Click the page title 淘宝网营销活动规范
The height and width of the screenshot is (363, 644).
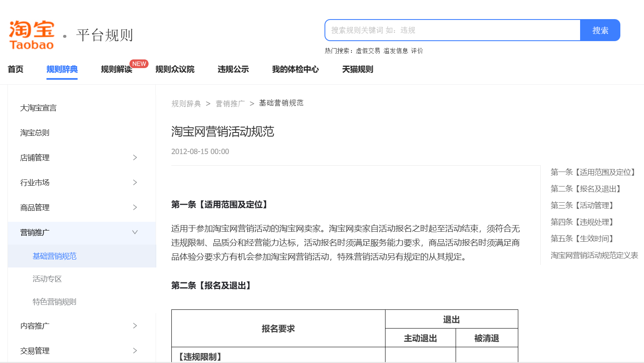(223, 132)
